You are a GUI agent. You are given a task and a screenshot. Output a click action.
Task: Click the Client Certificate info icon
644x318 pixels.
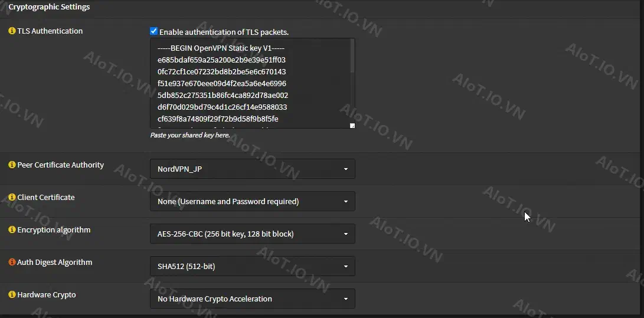[12, 198]
